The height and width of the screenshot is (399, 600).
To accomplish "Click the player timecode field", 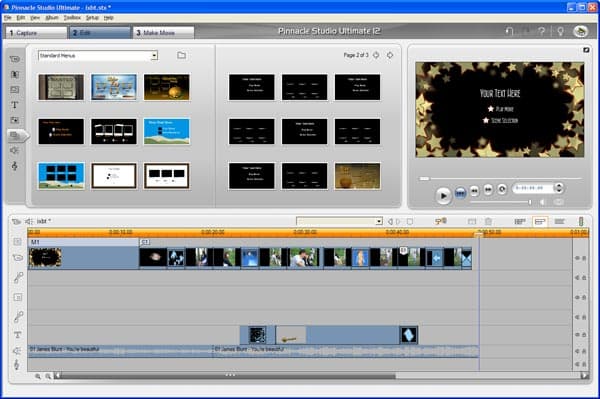I will pyautogui.click(x=533, y=188).
